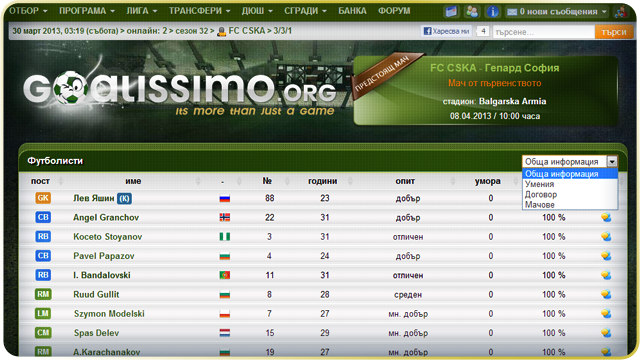Click the ball icon in Ruud Gullit row
Image resolution: width=640 pixels, height=360 pixels.
[606, 294]
